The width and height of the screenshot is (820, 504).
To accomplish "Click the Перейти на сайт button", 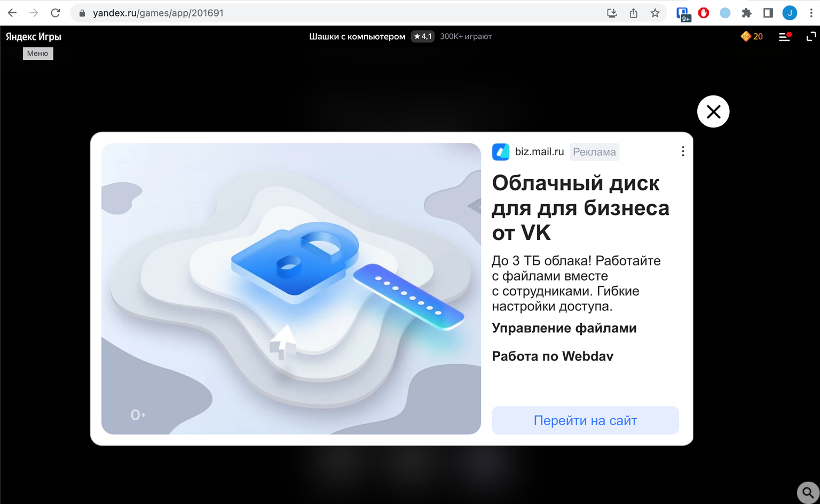I will (x=585, y=420).
